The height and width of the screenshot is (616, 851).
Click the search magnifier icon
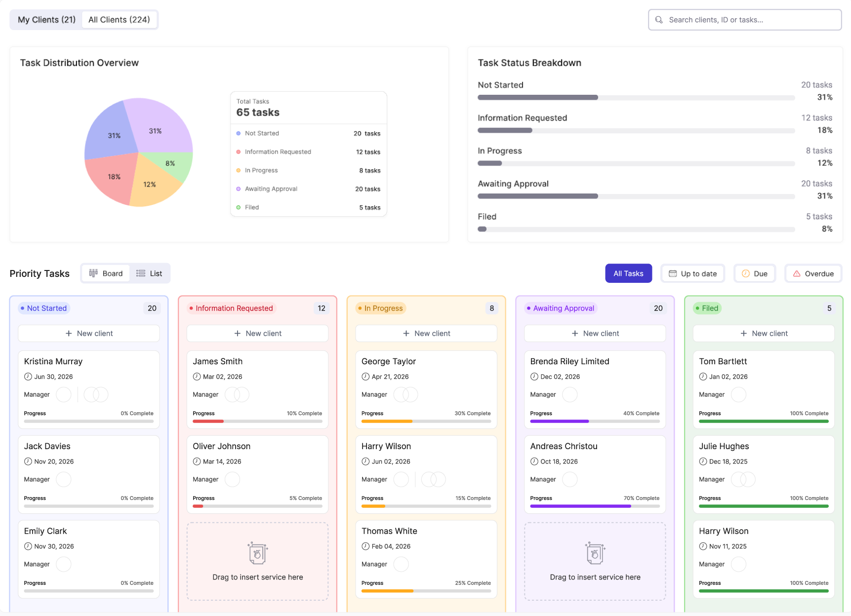tap(659, 20)
